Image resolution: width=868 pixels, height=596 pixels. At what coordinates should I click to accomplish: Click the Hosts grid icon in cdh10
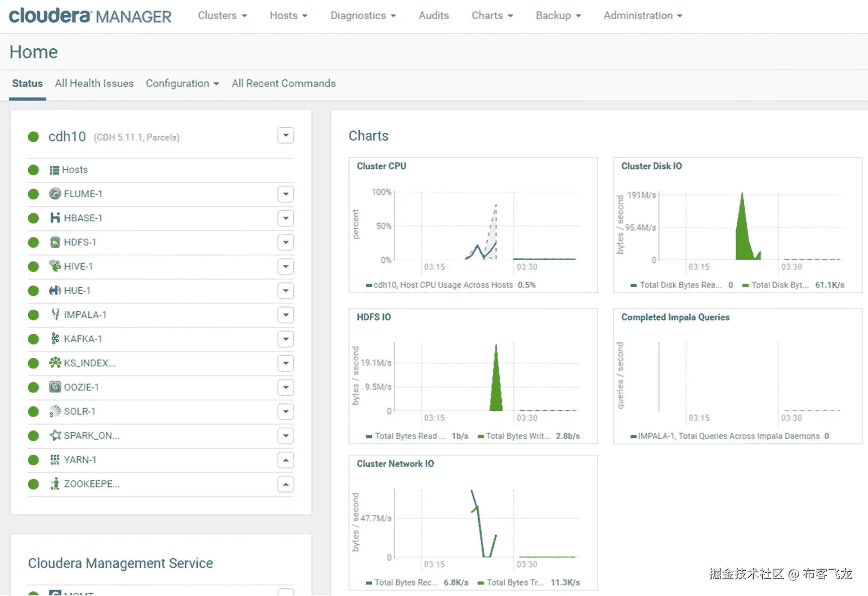click(54, 170)
